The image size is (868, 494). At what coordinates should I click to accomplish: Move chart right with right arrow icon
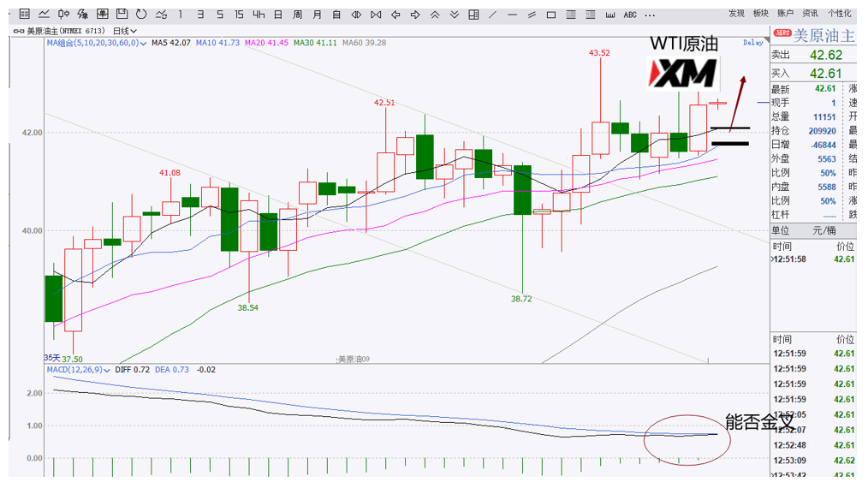coord(415,15)
